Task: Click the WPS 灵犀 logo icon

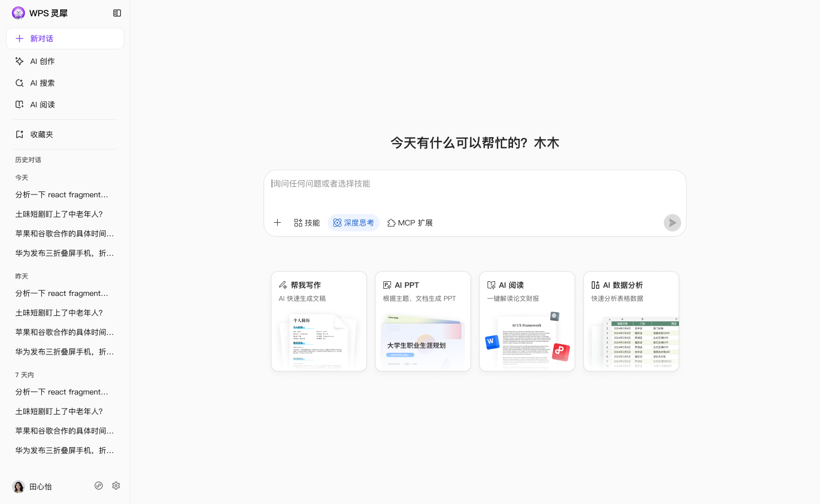Action: point(18,12)
